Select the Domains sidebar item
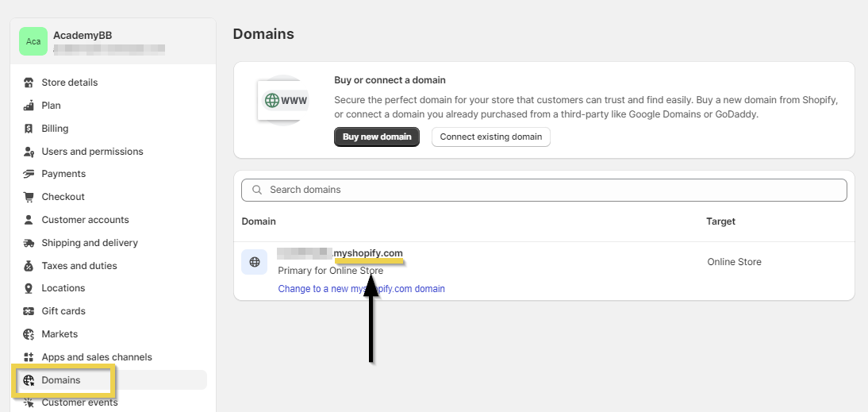Image resolution: width=868 pixels, height=412 pixels. tap(61, 380)
